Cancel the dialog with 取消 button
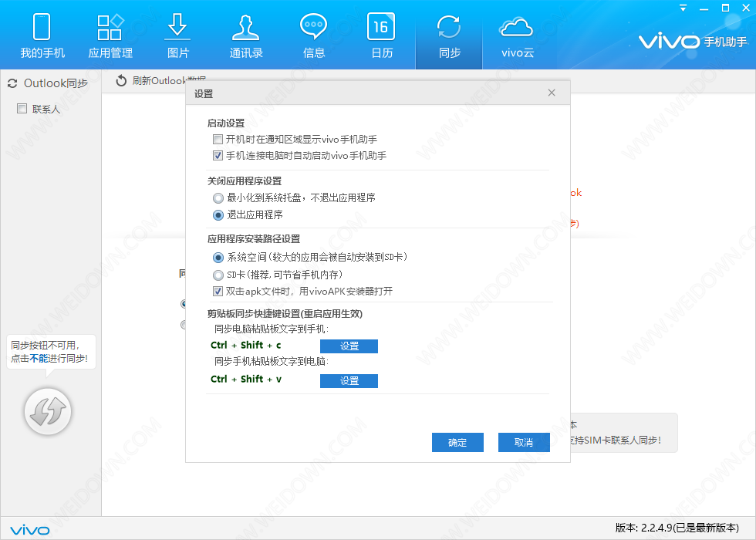This screenshot has width=756, height=540. [524, 442]
